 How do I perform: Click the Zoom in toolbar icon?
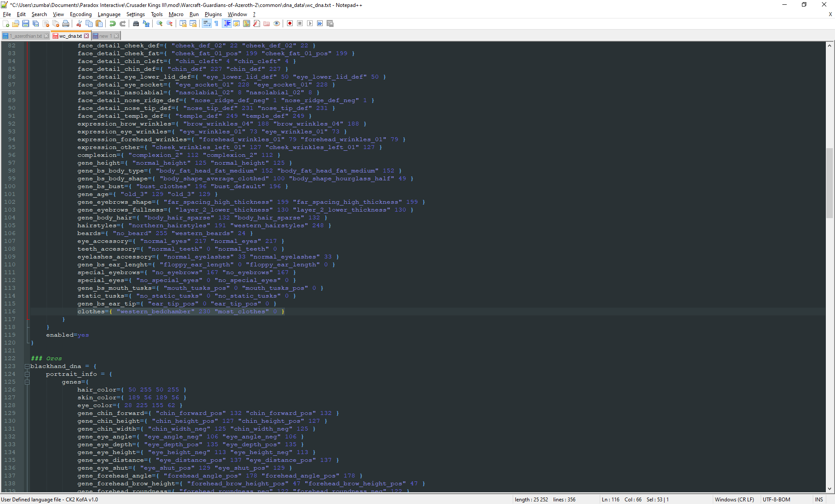[160, 23]
